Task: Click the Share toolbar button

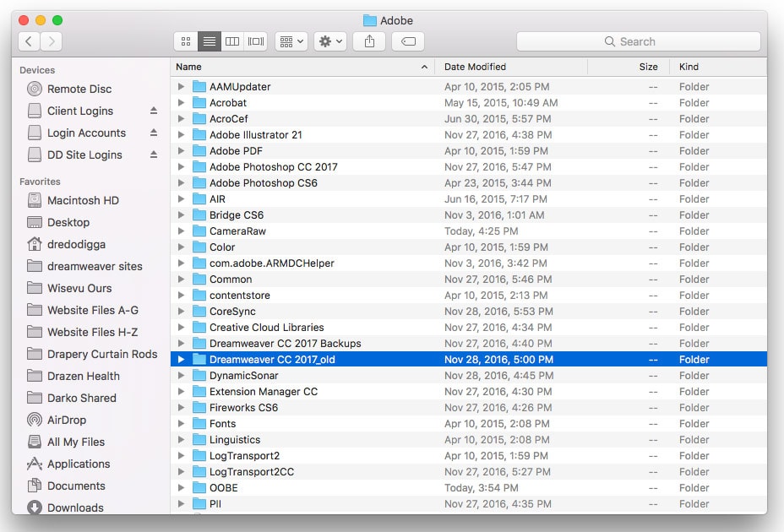Action: pos(369,41)
